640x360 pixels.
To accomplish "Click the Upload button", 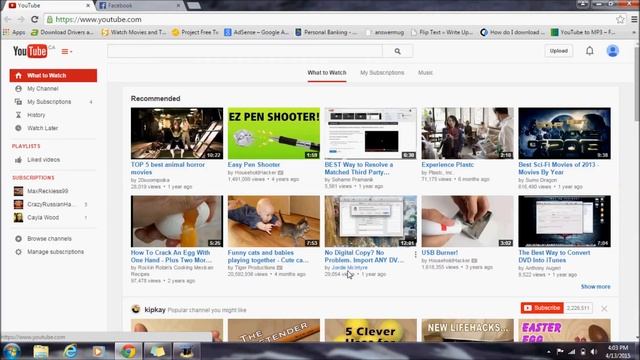I will point(558,51).
